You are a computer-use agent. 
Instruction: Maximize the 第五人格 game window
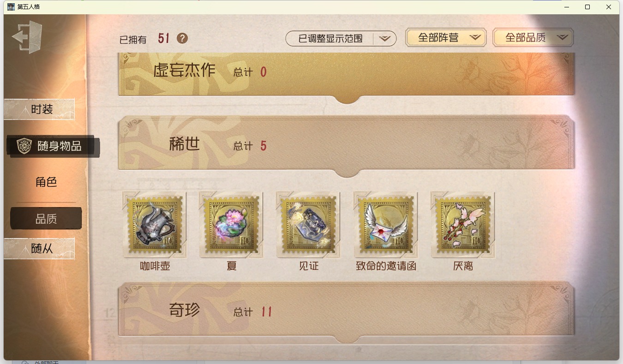point(587,7)
